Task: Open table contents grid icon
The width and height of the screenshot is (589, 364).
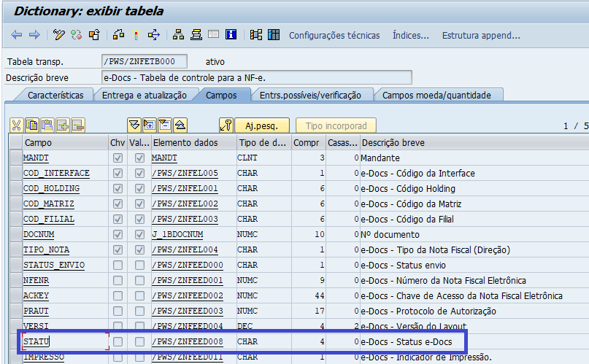Action: 274,35
